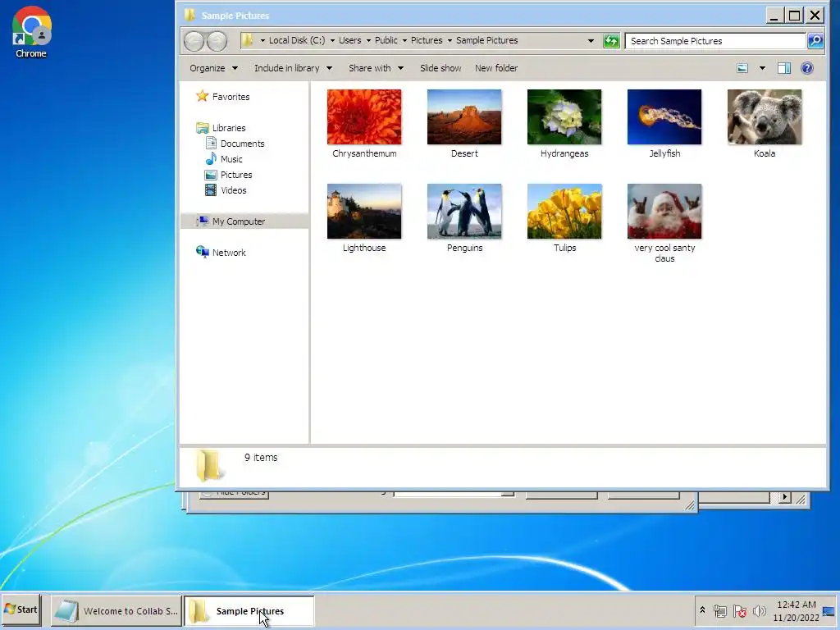The height and width of the screenshot is (630, 840).
Task: Expand the arrow after Users breadcrumb
Action: click(x=368, y=41)
